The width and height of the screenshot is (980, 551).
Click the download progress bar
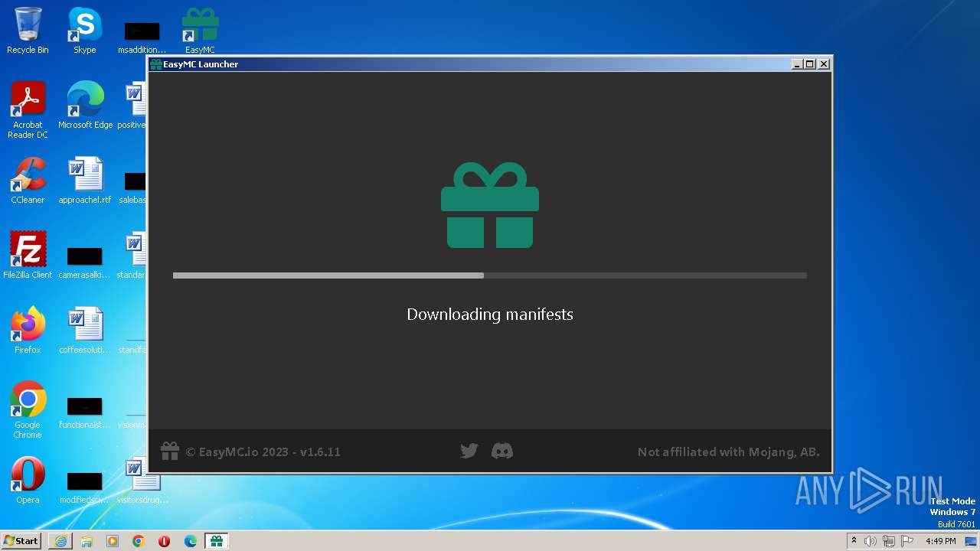pyautogui.click(x=490, y=275)
